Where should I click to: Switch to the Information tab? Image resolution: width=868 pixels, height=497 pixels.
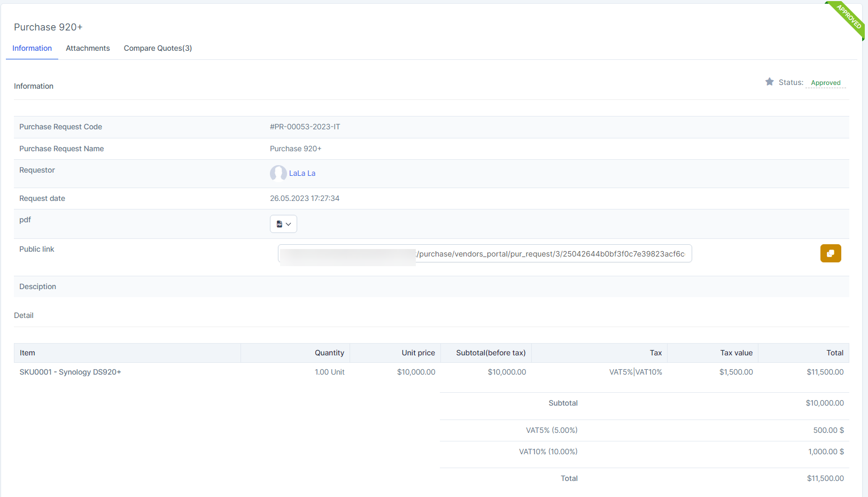(32, 48)
